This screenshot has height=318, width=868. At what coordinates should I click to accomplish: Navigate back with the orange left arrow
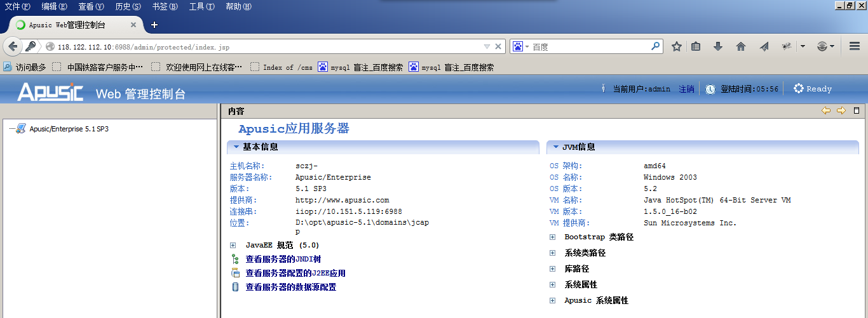click(826, 110)
